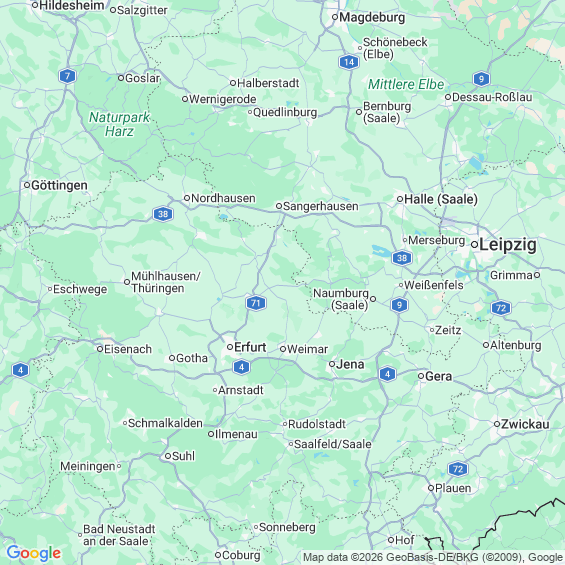The height and width of the screenshot is (565, 565).
Task: Click the A72 highway shield near Plauen
Action: point(458,469)
